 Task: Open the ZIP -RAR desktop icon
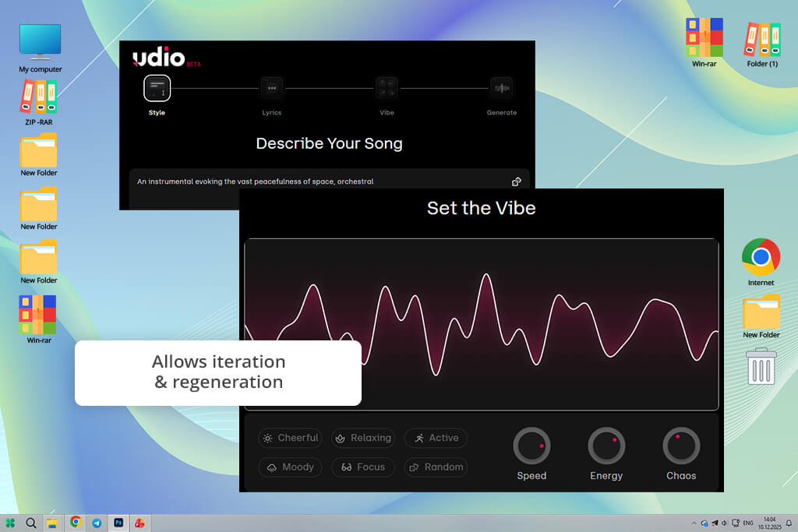point(39,103)
